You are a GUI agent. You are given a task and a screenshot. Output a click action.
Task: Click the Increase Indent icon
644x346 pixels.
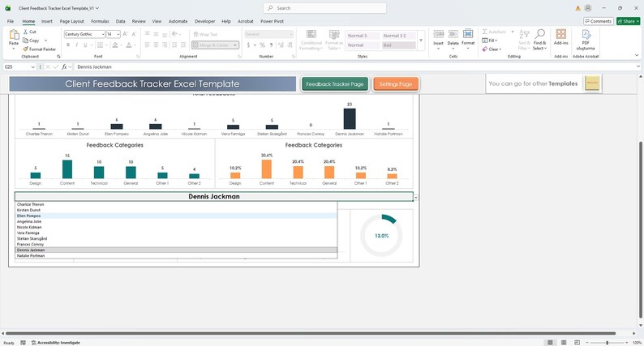(183, 45)
